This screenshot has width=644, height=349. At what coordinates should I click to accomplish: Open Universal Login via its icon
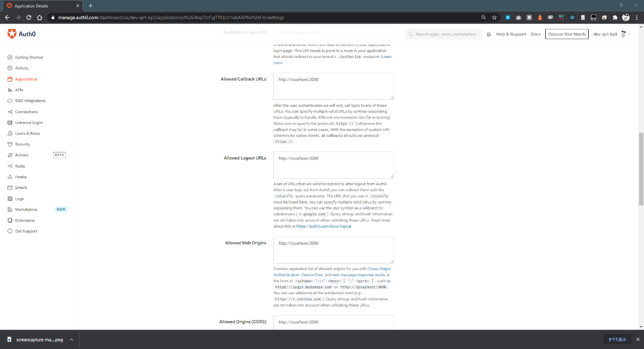[10, 122]
